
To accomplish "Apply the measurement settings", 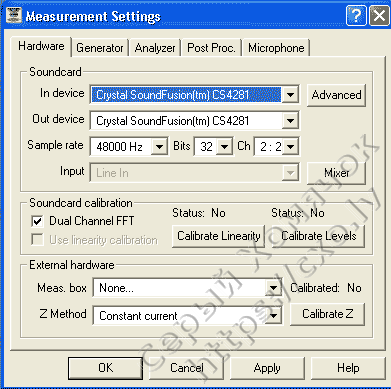I will click(267, 368).
